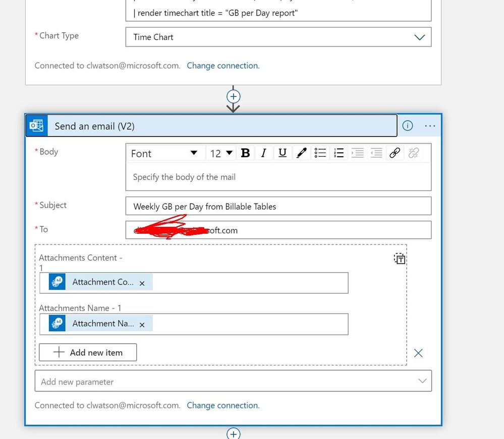504x439 pixels.
Task: Delete the attachments parameter with X
Action: pyautogui.click(x=418, y=353)
